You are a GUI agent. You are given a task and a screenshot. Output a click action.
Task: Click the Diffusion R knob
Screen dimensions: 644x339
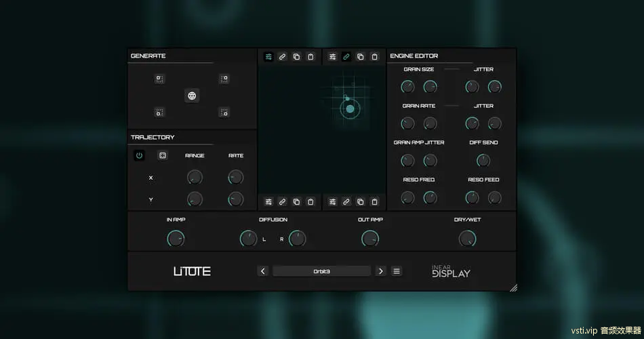pos(297,239)
